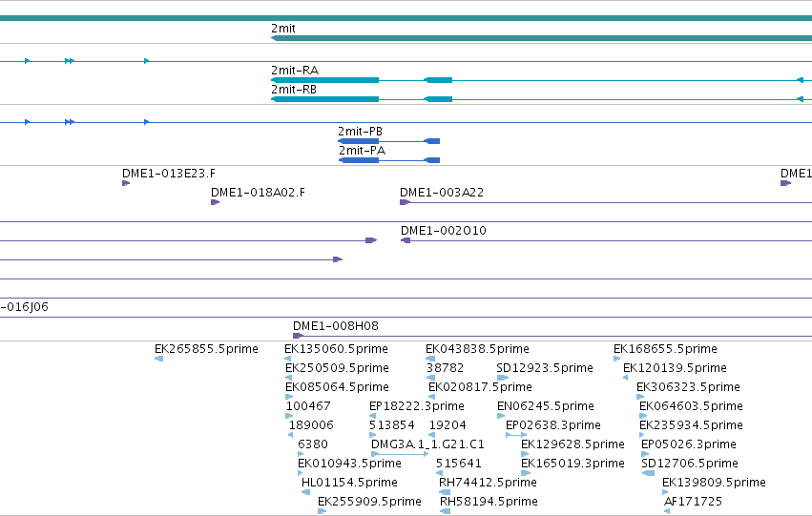
Task: Click the EK165019.3prime glyph
Action: pos(526,473)
